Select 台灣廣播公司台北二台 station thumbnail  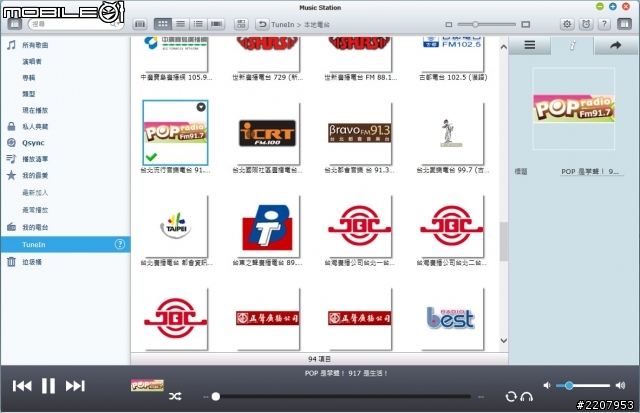451,226
